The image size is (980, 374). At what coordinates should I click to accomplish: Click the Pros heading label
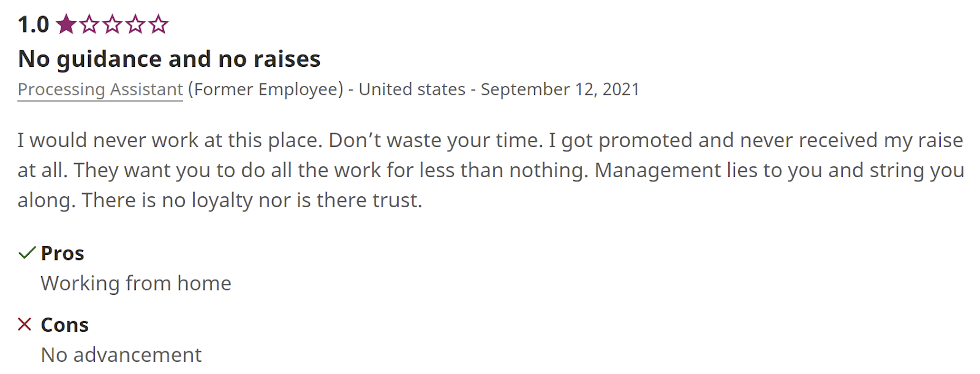pyautogui.click(x=62, y=253)
